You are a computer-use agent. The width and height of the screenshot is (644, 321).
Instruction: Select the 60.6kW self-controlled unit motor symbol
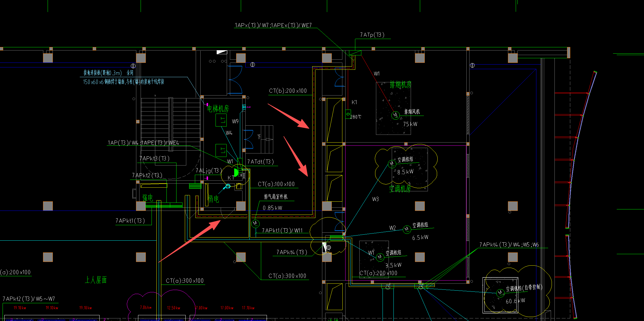coord(500,293)
